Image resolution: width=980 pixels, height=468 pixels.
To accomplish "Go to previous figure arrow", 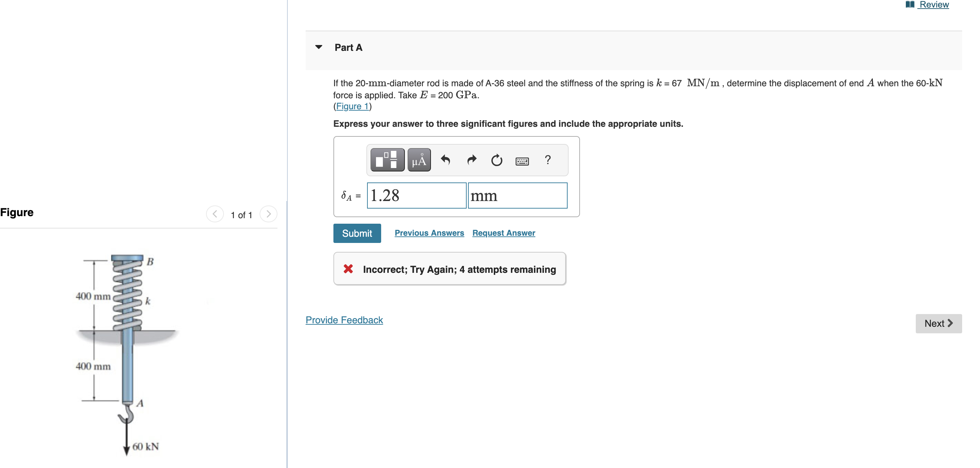I will pyautogui.click(x=215, y=214).
